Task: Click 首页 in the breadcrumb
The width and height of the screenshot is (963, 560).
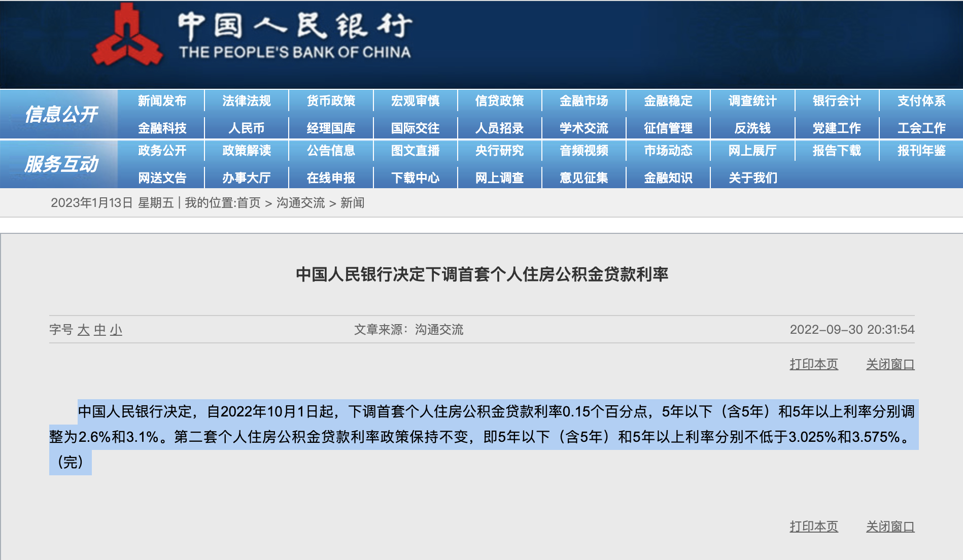Action: pyautogui.click(x=249, y=203)
